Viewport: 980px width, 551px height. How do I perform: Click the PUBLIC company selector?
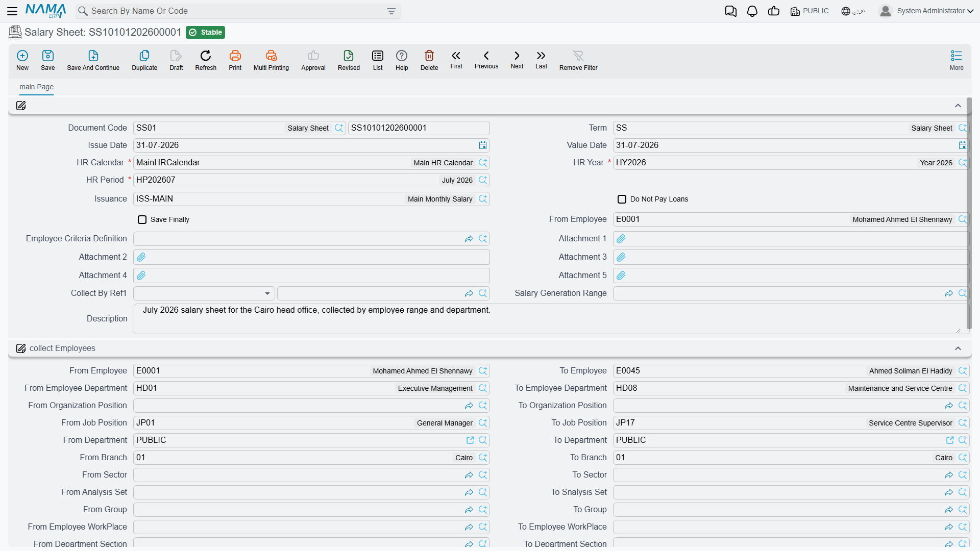pyautogui.click(x=810, y=11)
